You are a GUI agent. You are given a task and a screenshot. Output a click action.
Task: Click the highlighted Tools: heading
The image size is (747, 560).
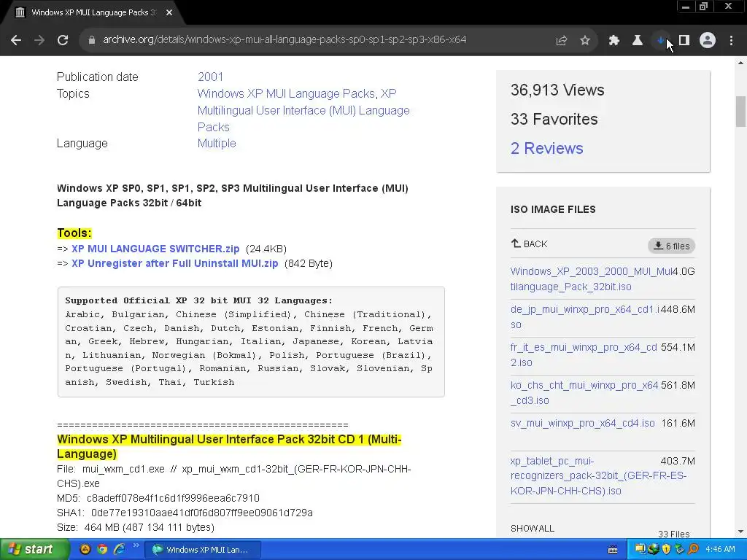(74, 233)
